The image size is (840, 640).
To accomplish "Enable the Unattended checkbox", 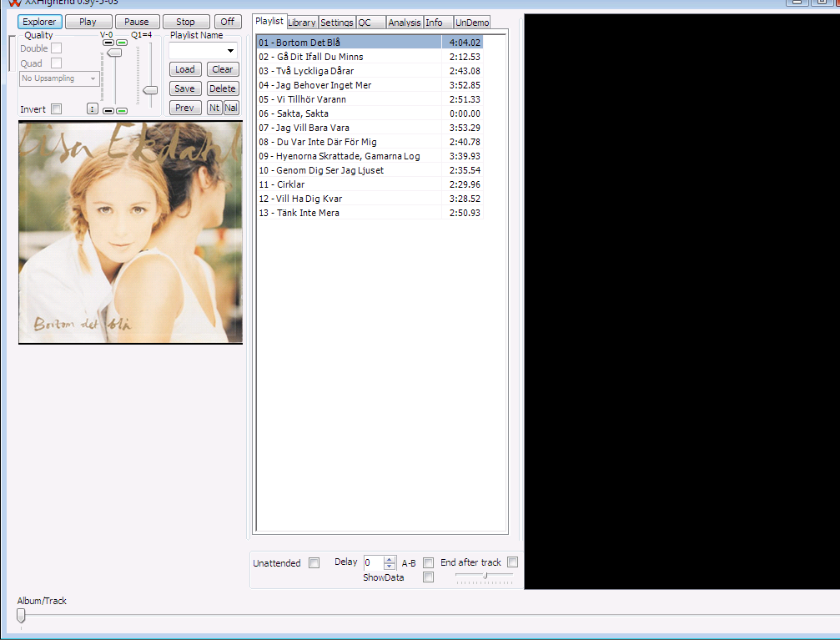I will pos(314,562).
